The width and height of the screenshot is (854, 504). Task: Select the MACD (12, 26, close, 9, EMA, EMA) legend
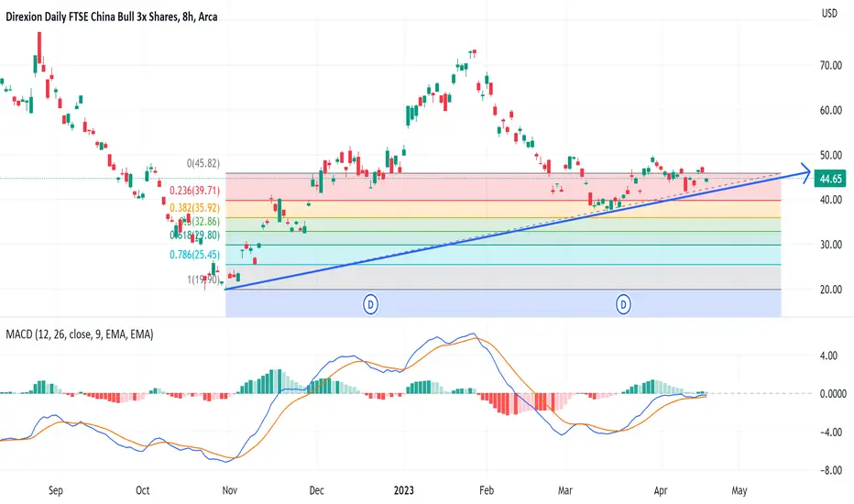tap(80, 334)
